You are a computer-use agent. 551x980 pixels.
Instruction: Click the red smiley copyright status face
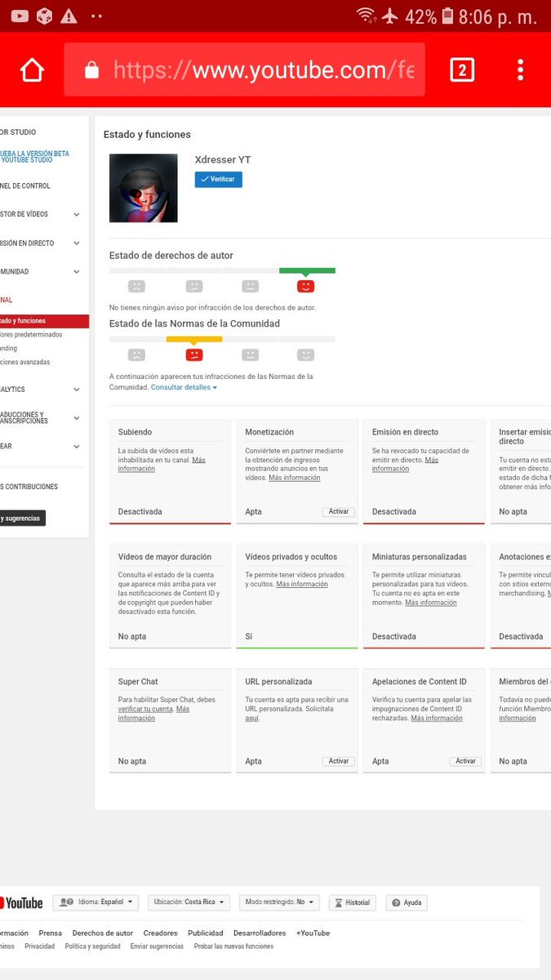point(305,286)
